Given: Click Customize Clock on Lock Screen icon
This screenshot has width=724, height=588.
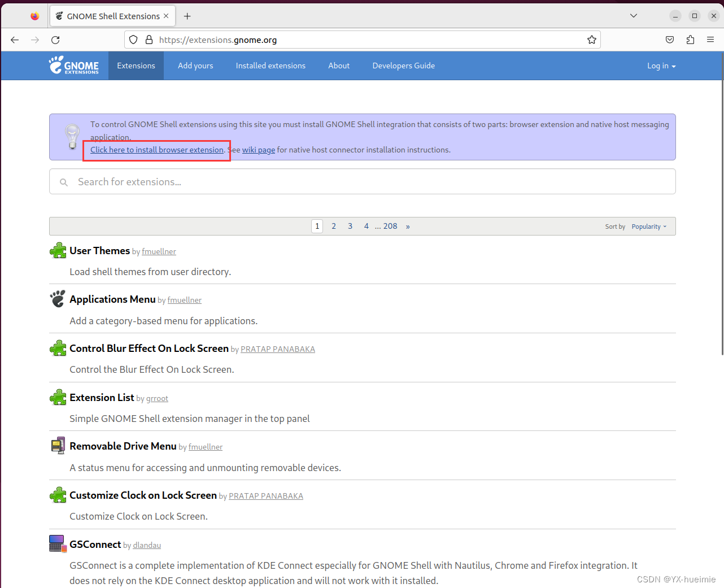Looking at the screenshot, I should [58, 495].
